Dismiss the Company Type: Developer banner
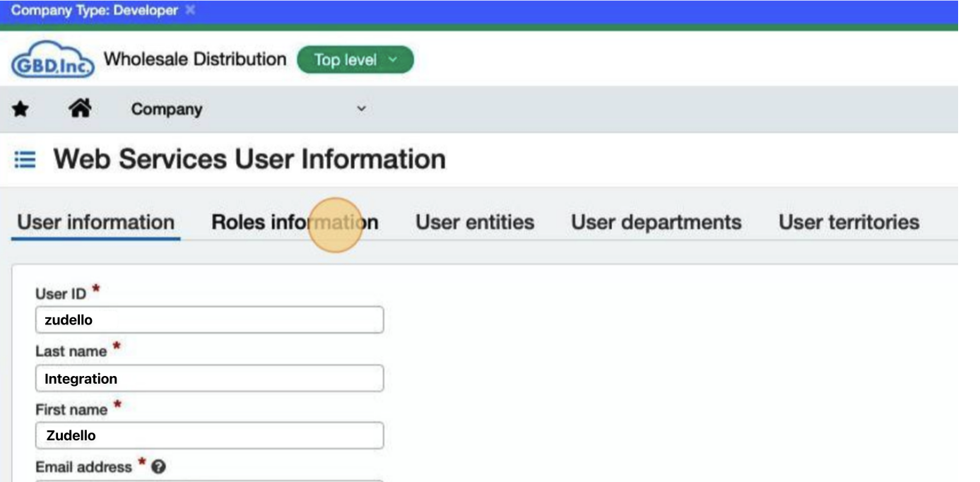The height and width of the screenshot is (482, 980). (189, 11)
